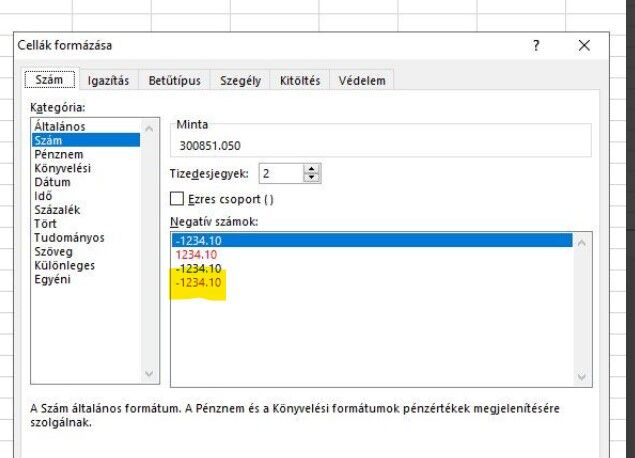Select the Idő category
Image resolution: width=635 pixels, height=458 pixels.
tap(86, 196)
